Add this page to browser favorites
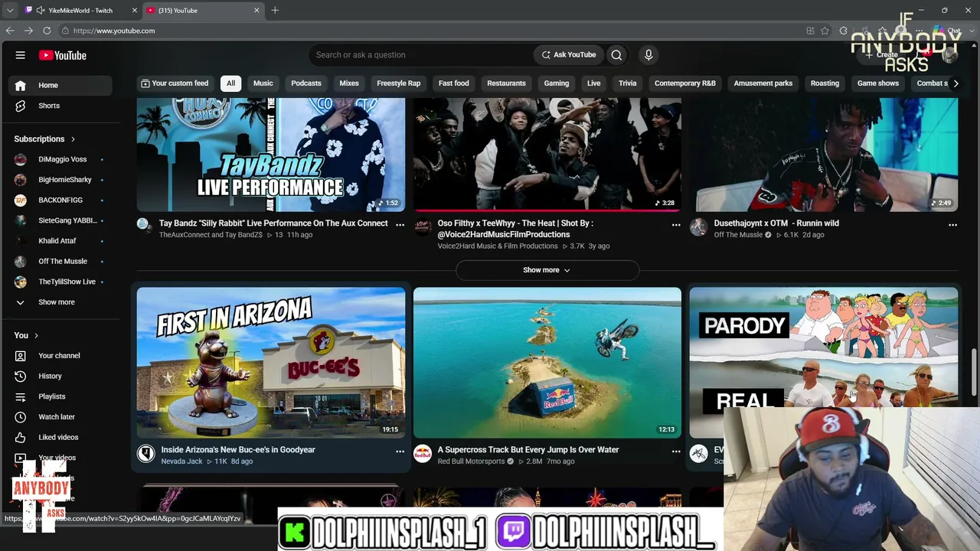980x551 pixels. 825,31
